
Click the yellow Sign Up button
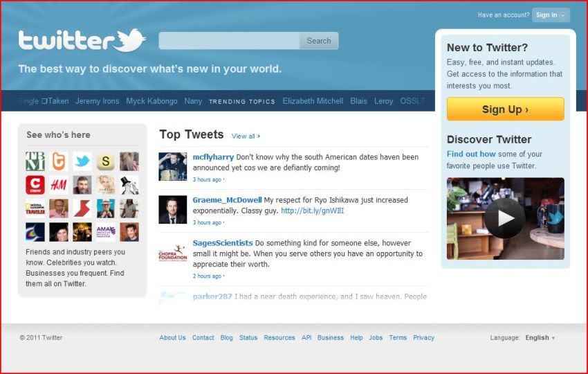[505, 109]
